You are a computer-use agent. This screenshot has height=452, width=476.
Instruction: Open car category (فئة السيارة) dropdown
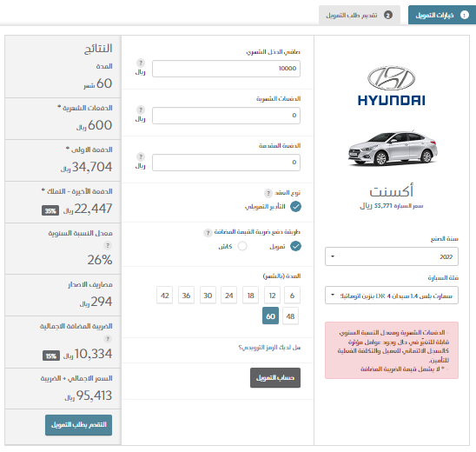392,296
